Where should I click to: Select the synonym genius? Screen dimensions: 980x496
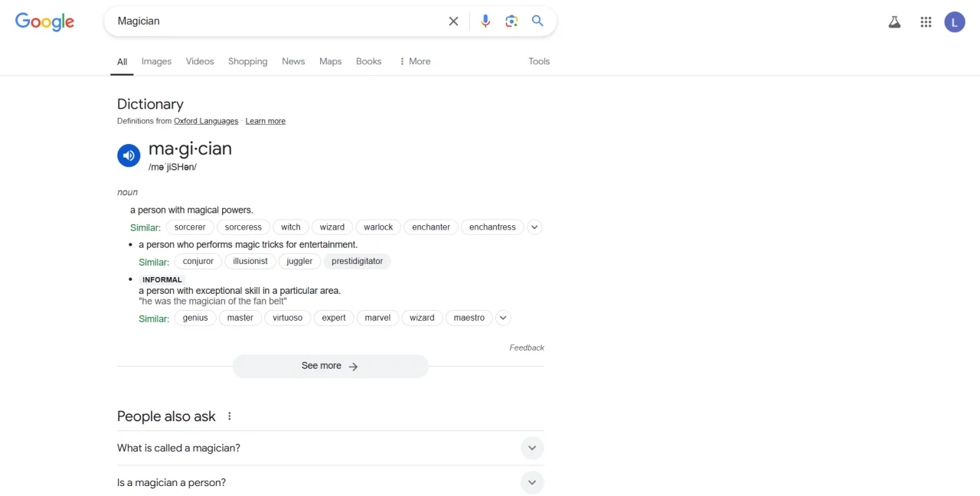coord(195,318)
